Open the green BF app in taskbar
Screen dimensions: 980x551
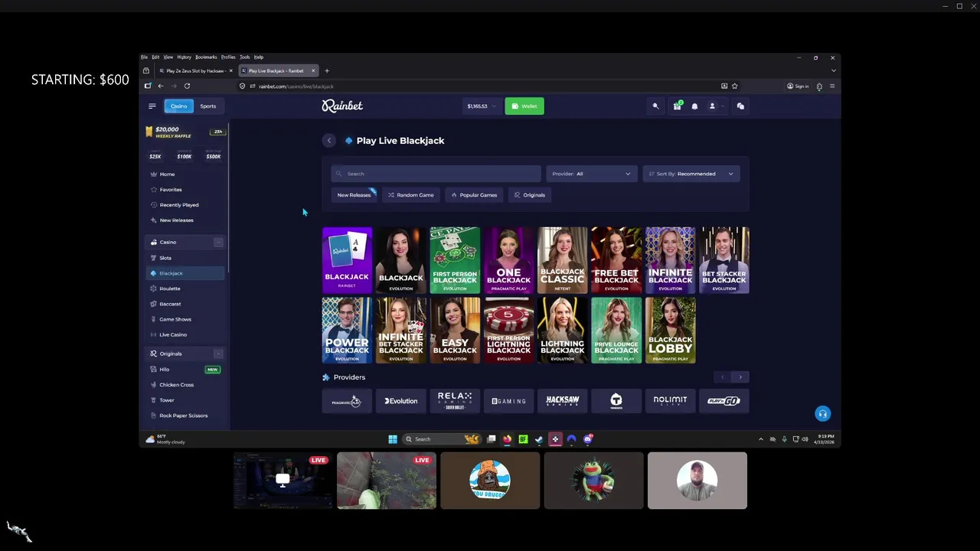pos(523,439)
